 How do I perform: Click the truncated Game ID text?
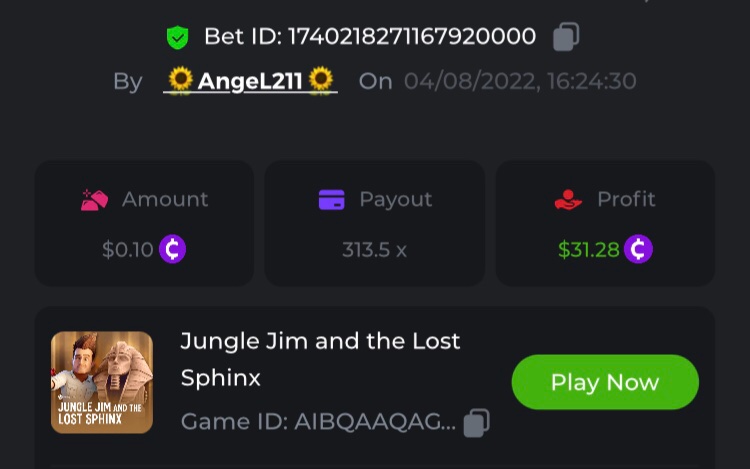(x=318, y=423)
